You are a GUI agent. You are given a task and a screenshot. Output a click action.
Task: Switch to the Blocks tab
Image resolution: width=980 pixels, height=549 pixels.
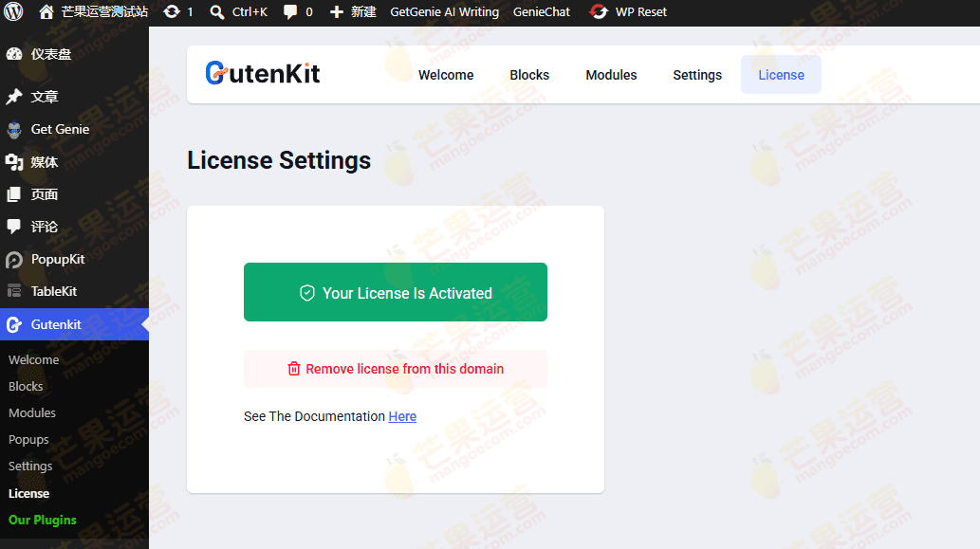(529, 75)
